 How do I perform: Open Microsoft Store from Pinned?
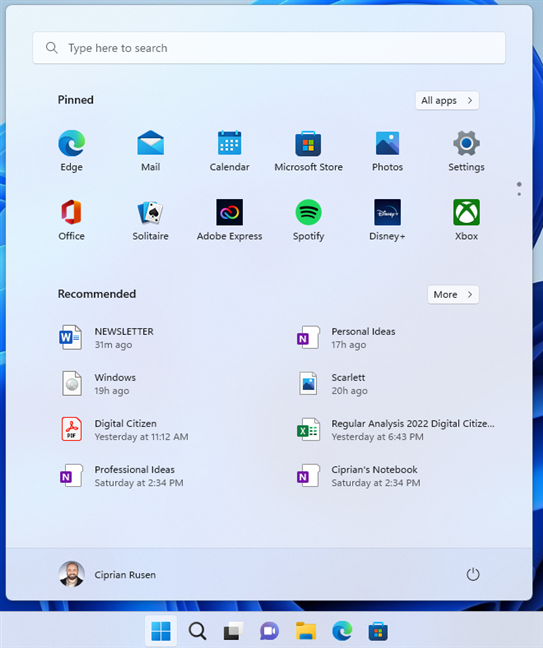click(x=308, y=151)
